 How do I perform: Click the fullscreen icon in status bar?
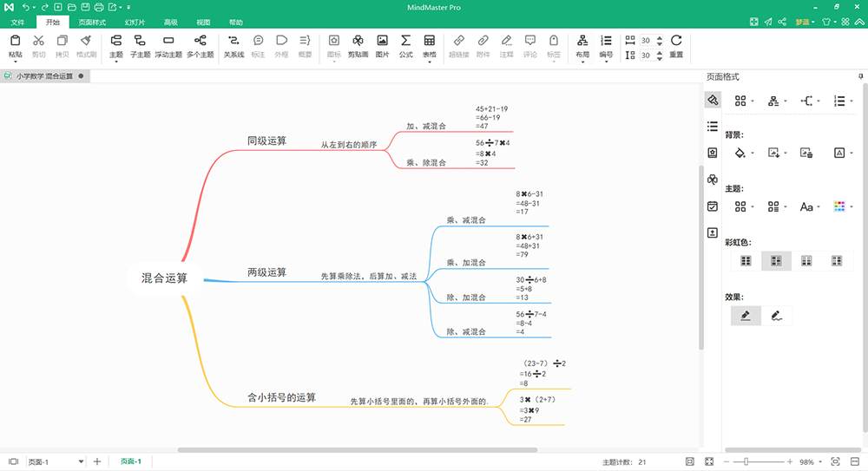coord(709,461)
